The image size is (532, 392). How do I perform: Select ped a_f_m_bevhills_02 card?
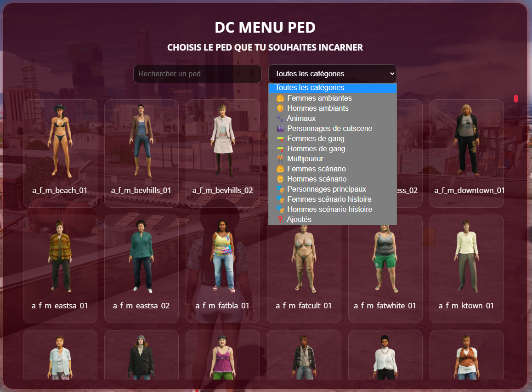(222, 153)
